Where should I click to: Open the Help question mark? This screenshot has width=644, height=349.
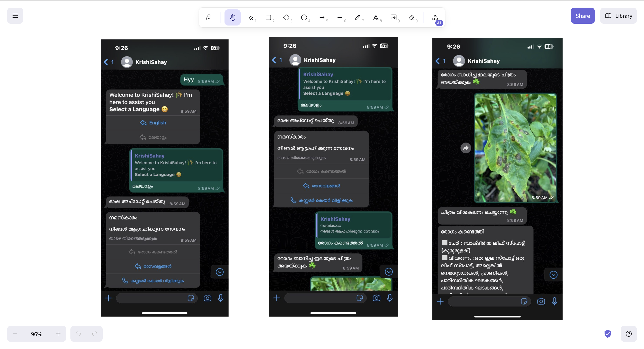click(x=629, y=334)
